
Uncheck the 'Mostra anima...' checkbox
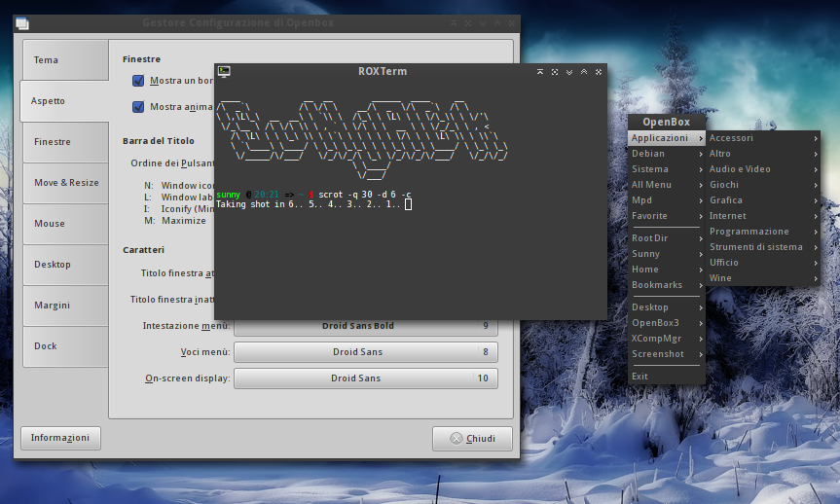[138, 107]
